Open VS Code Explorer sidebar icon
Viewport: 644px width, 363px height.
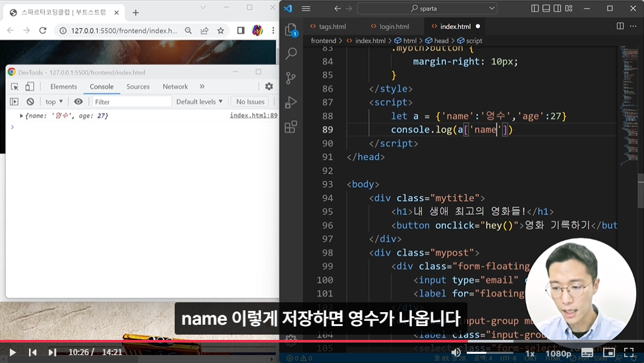(x=291, y=30)
